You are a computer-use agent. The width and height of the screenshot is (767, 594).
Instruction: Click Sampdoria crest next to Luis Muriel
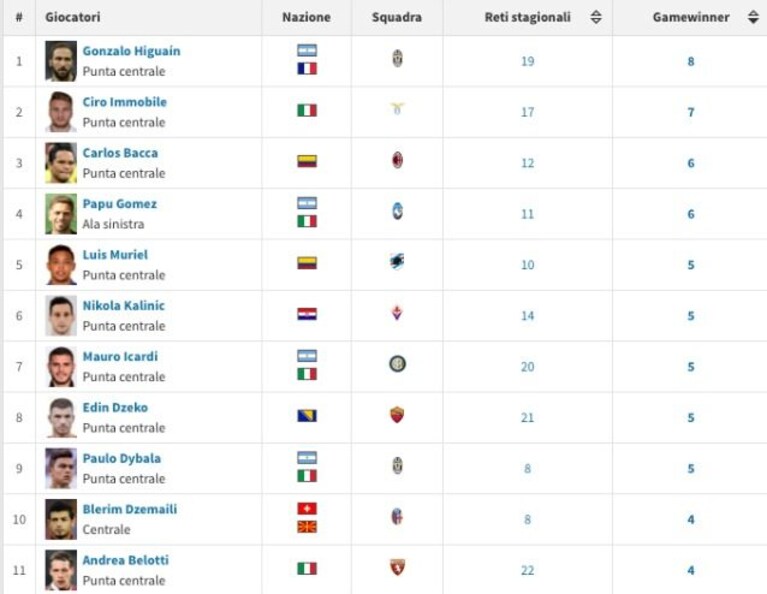tap(397, 262)
